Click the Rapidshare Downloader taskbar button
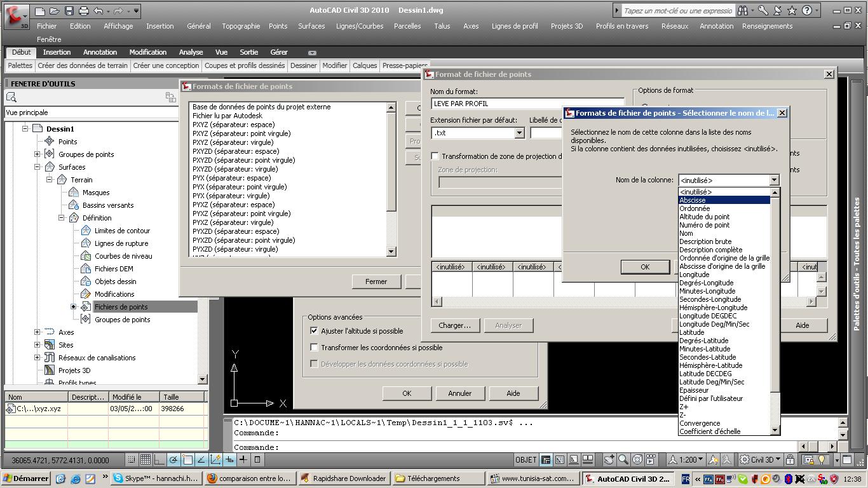The image size is (868, 488). point(344,478)
